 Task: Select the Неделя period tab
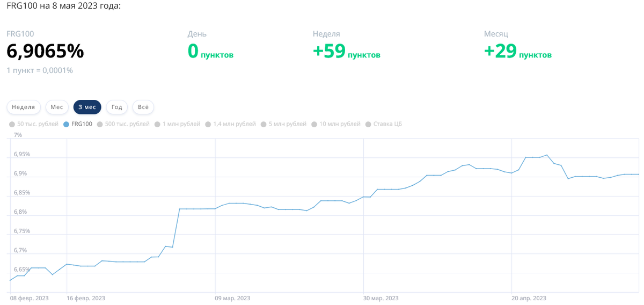(23, 107)
